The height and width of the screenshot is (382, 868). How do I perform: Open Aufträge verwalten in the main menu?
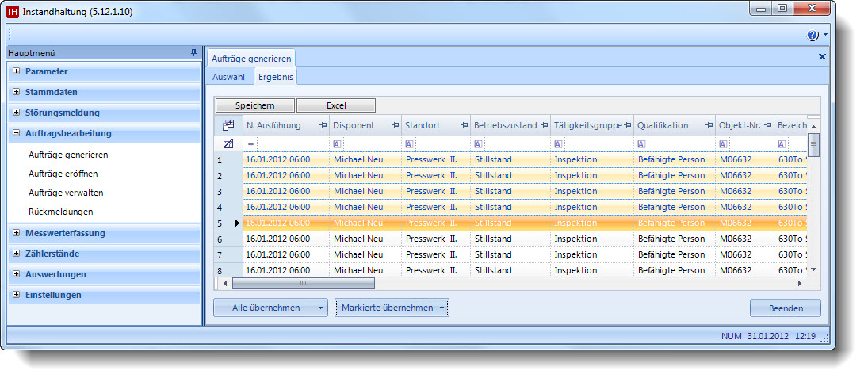pos(66,193)
